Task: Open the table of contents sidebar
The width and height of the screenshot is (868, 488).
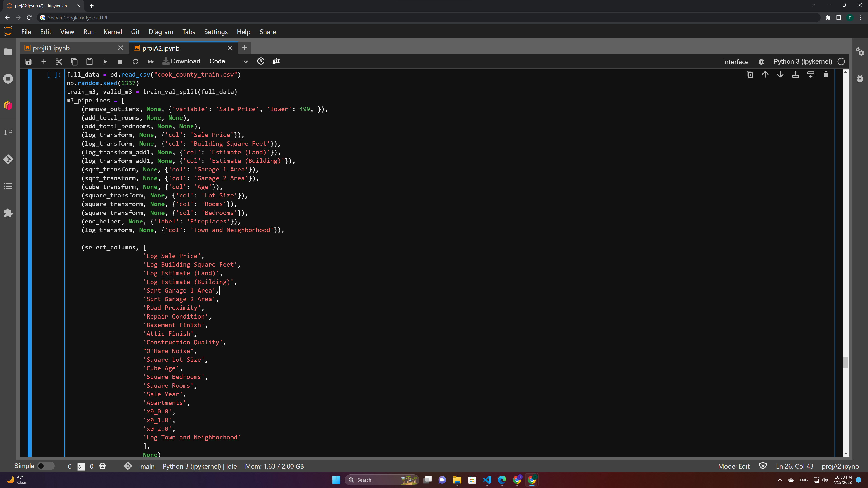Action: pyautogui.click(x=8, y=186)
